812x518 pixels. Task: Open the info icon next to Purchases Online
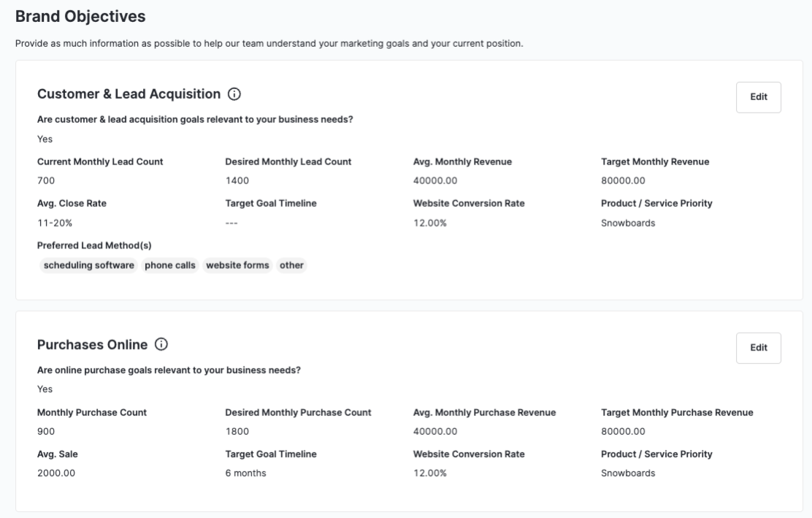coord(161,344)
